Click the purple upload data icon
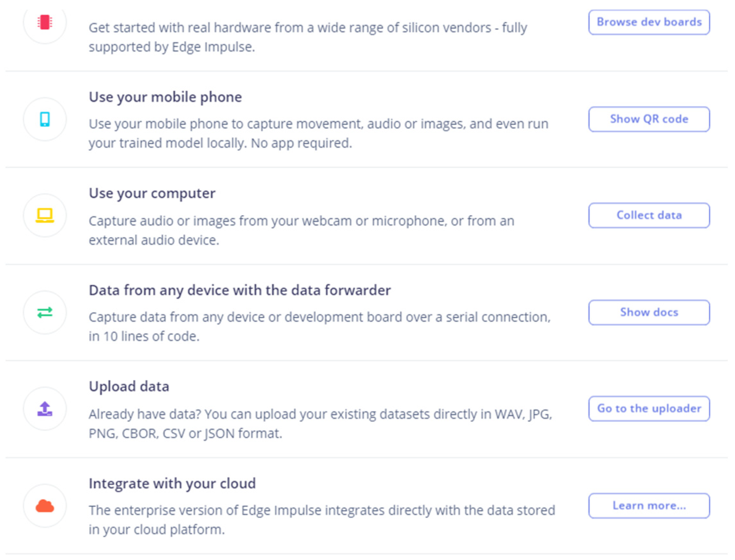This screenshot has width=735, height=560. [45, 408]
